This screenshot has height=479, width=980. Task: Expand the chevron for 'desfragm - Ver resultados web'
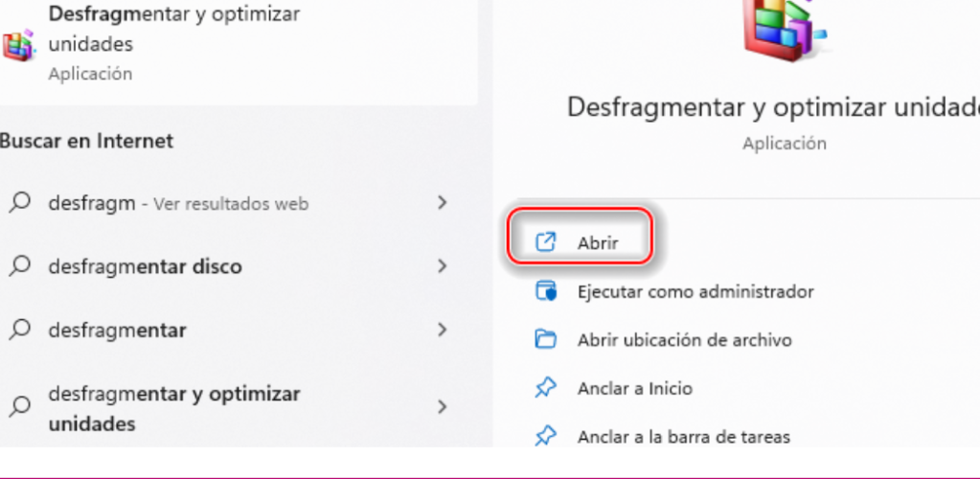[x=442, y=202]
